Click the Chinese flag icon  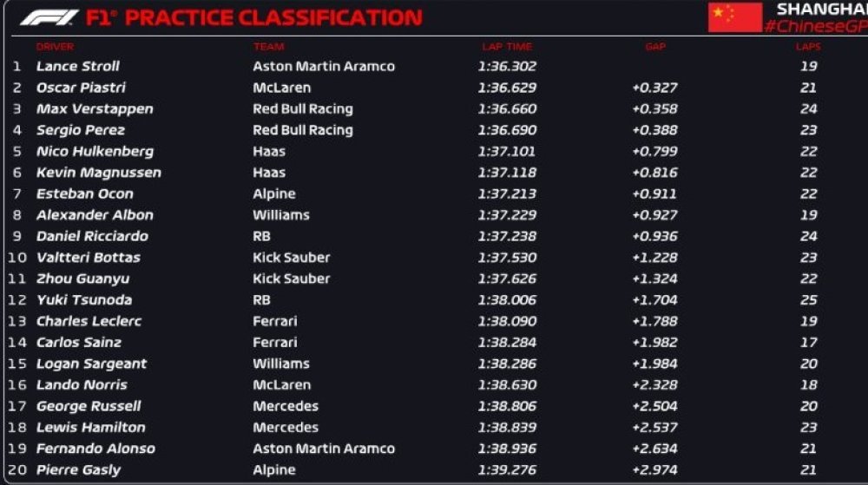(x=734, y=17)
